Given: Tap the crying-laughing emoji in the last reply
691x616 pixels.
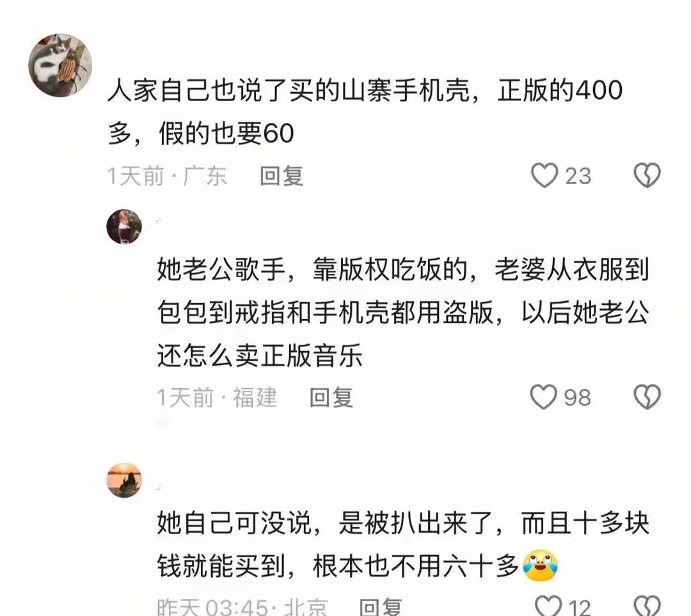Looking at the screenshot, I should pyautogui.click(x=540, y=565).
